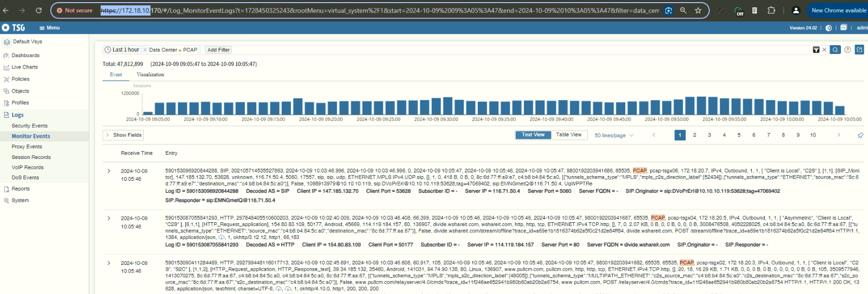Select the Text View toggle
The width and height of the screenshot is (868, 294).
tap(533, 135)
